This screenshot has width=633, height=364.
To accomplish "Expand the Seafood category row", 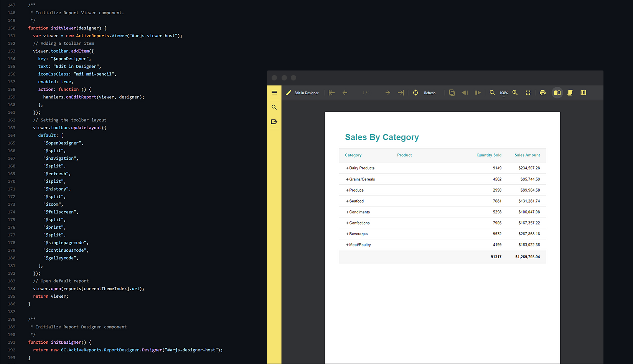I will coord(347,201).
